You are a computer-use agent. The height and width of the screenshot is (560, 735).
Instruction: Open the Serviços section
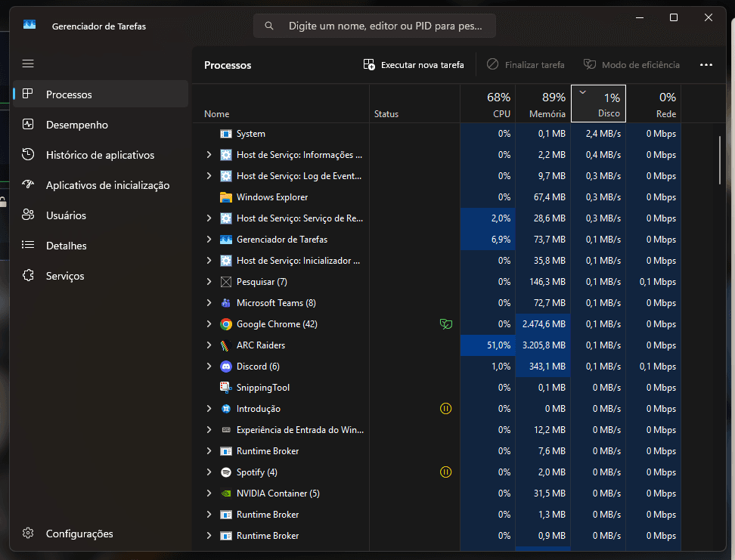pyautogui.click(x=65, y=276)
